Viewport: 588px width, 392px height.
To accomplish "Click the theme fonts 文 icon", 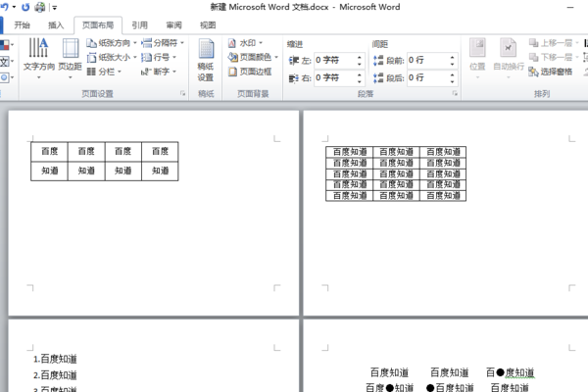I will (x=5, y=61).
